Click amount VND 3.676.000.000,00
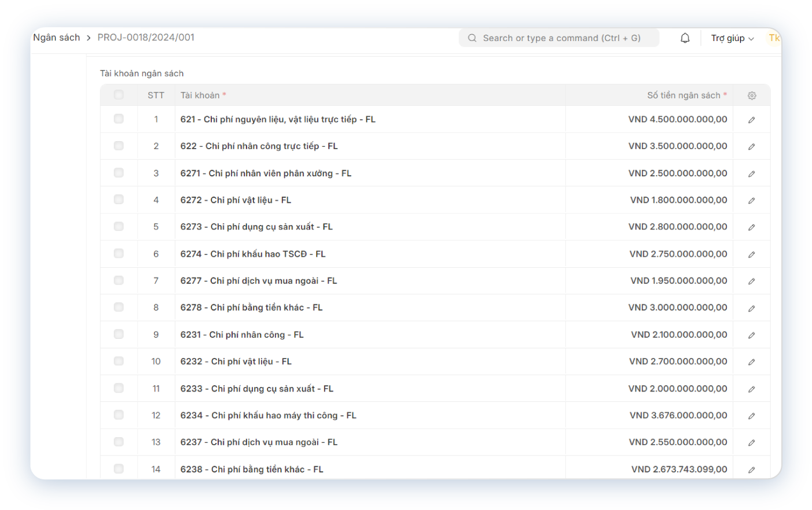Viewport: 812px width, 510px height. point(678,415)
